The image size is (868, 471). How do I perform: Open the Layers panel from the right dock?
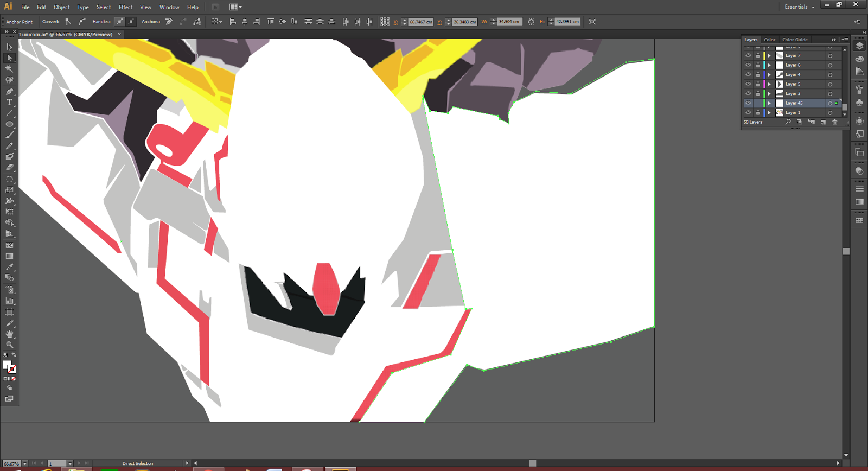pos(859,46)
